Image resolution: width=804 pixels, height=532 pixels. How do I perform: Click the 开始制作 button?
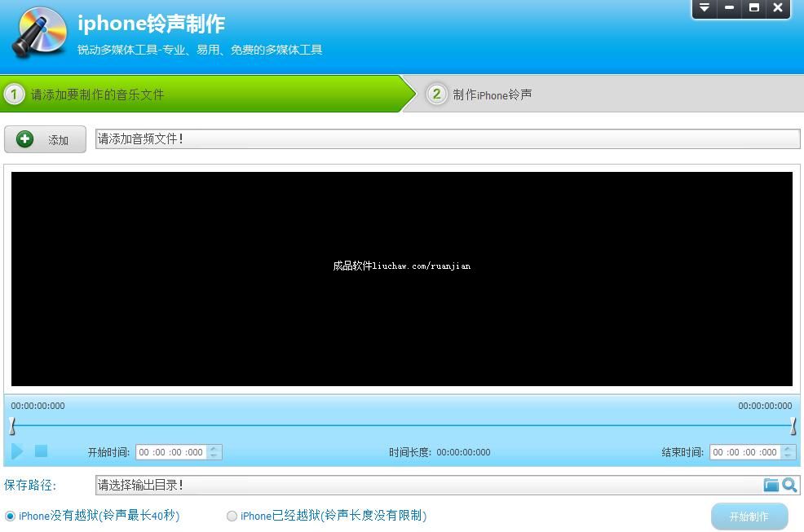[x=749, y=517]
